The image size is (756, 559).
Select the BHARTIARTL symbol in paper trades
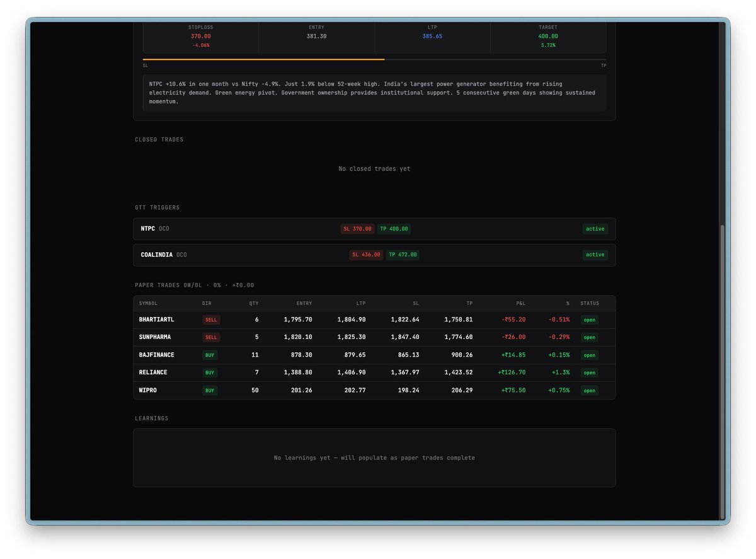tap(156, 320)
